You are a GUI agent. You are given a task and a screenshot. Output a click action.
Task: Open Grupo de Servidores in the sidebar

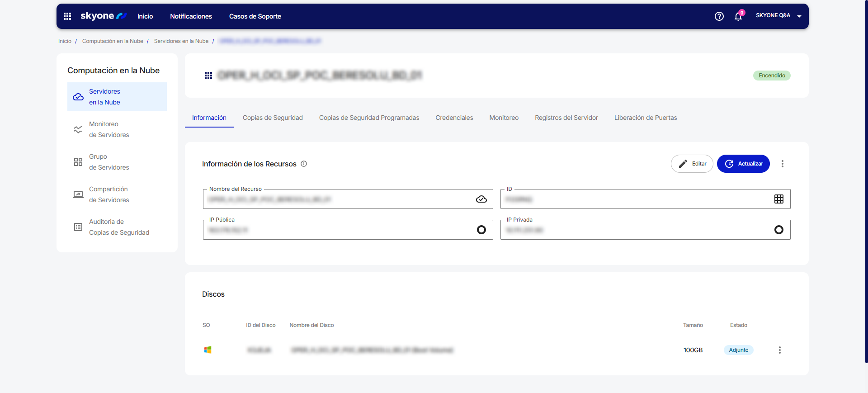[x=109, y=162]
